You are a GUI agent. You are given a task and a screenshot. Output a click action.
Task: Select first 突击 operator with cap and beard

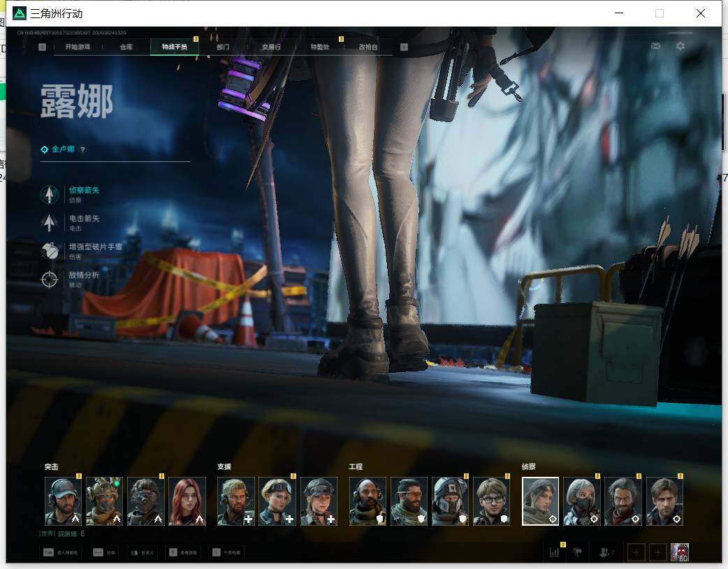point(63,501)
